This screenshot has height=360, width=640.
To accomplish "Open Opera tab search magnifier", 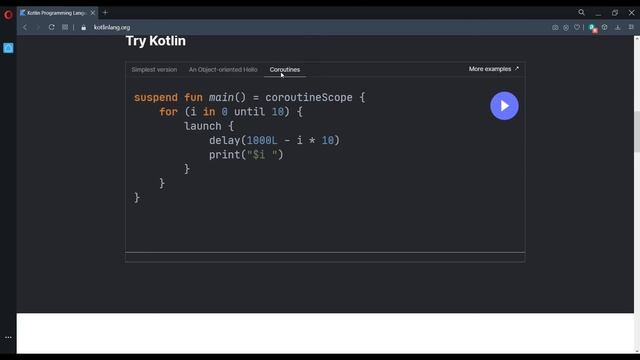I will (581, 13).
